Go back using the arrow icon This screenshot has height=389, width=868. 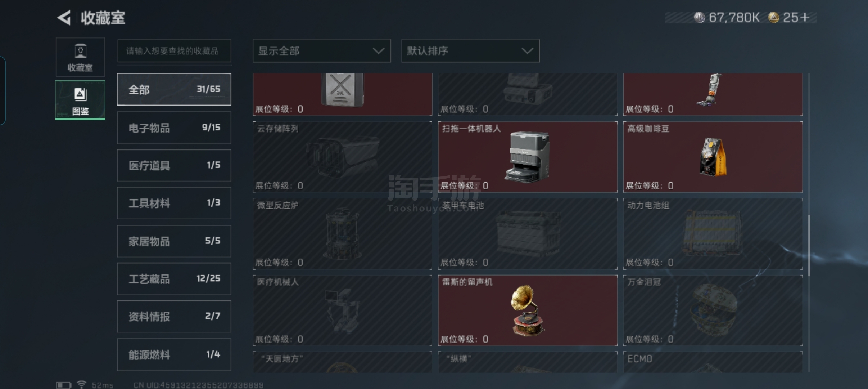point(64,18)
